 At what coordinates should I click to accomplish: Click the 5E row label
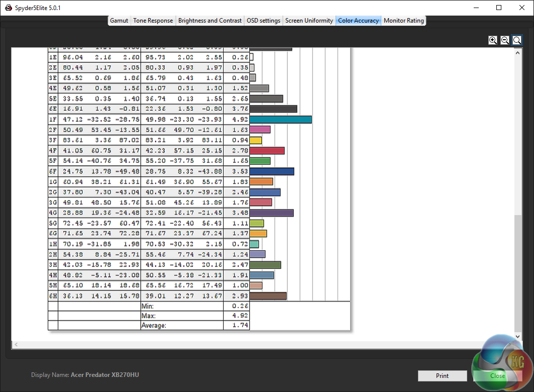point(53,99)
